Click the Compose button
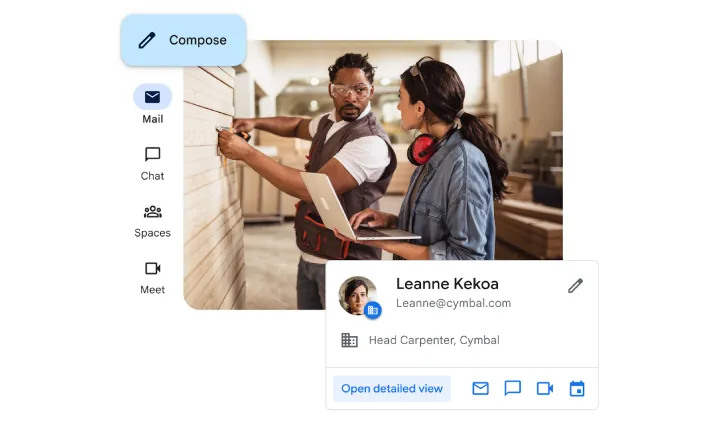This screenshot has width=720, height=438. (183, 40)
